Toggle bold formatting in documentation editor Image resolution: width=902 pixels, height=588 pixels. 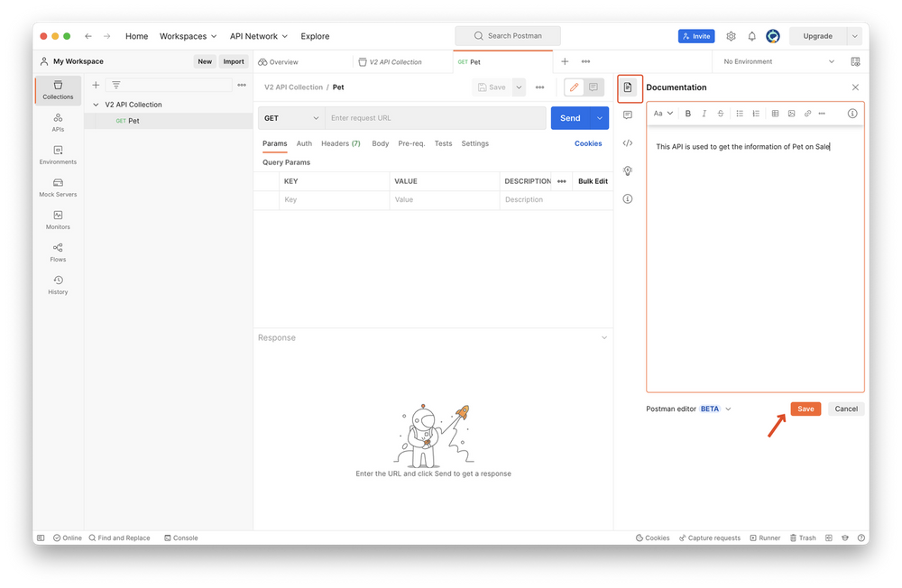click(688, 114)
